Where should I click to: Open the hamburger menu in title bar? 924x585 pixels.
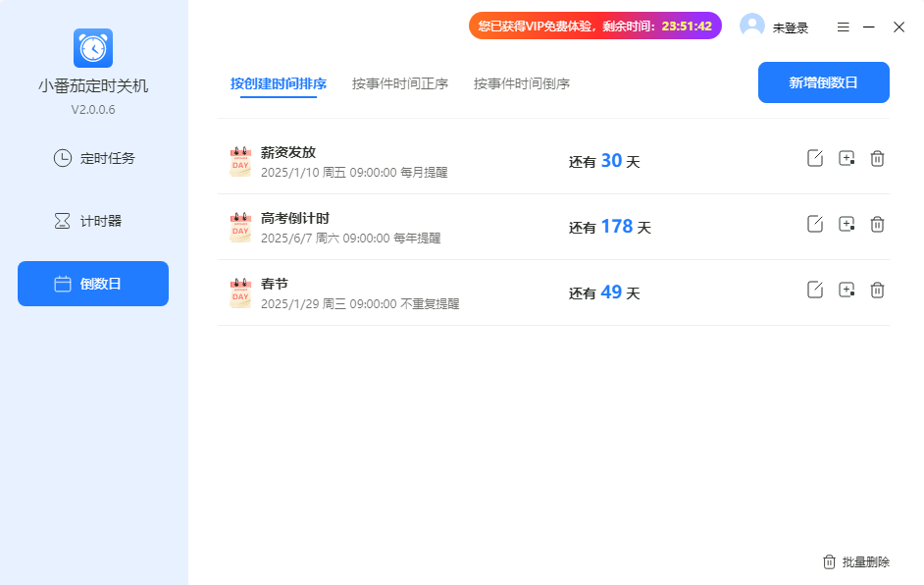pyautogui.click(x=843, y=27)
